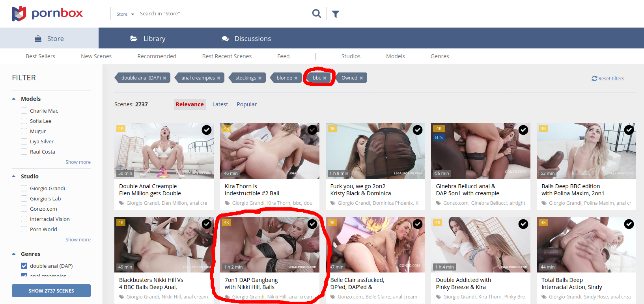Click the magnifier search icon

[316, 14]
